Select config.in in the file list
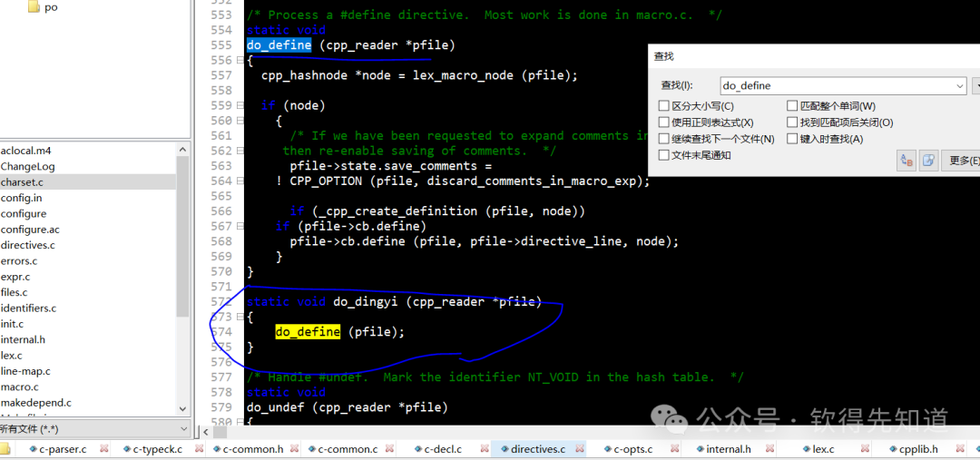This screenshot has width=980, height=460. click(x=21, y=198)
